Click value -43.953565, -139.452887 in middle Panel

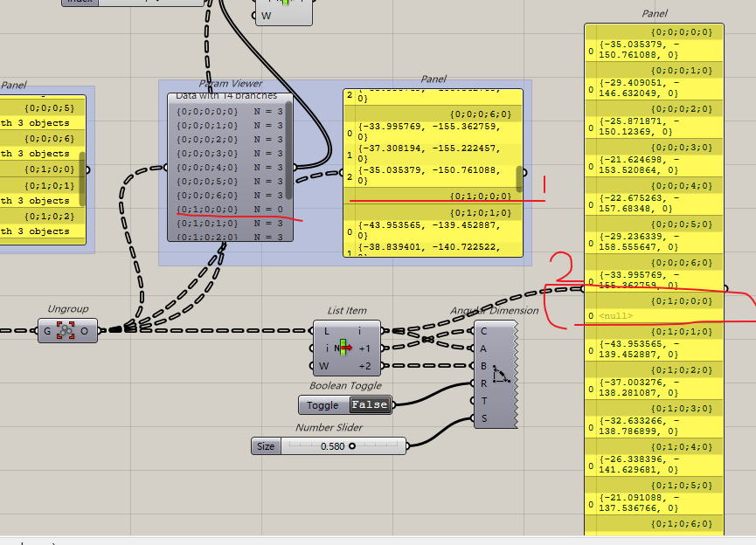click(x=429, y=231)
